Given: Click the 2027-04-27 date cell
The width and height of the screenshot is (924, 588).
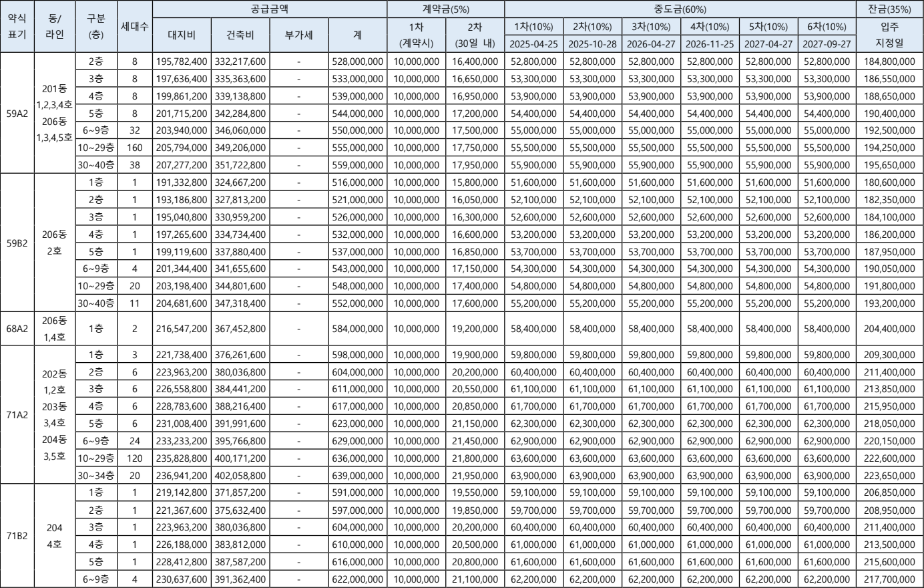Looking at the screenshot, I should click(x=768, y=44).
